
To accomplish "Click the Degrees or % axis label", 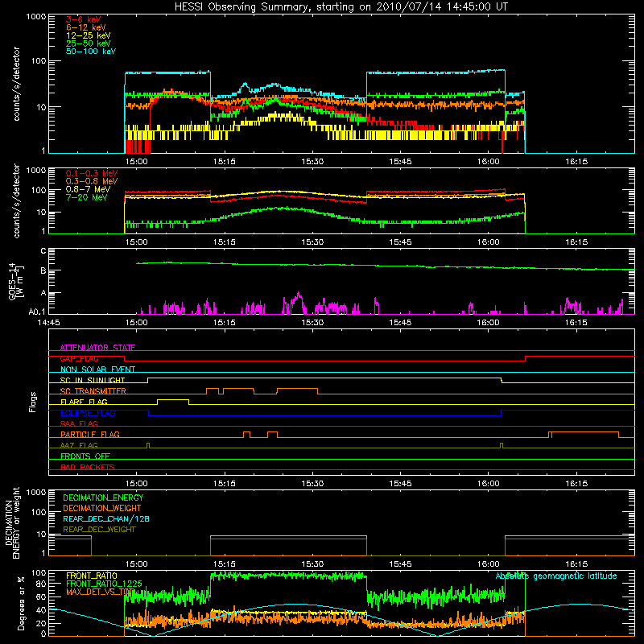I will point(21,603).
